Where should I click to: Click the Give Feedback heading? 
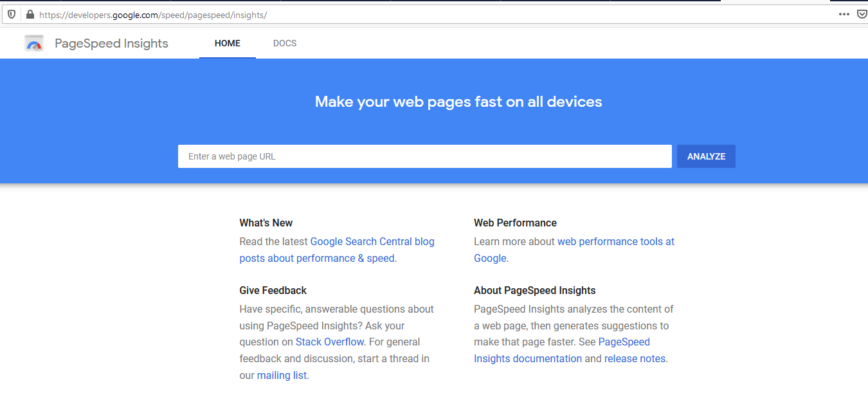pos(273,291)
